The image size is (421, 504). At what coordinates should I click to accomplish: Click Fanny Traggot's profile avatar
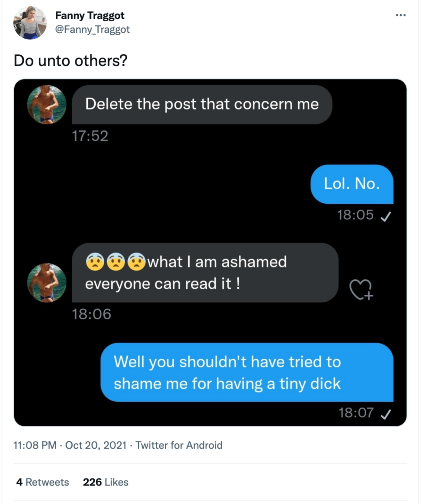(x=30, y=23)
